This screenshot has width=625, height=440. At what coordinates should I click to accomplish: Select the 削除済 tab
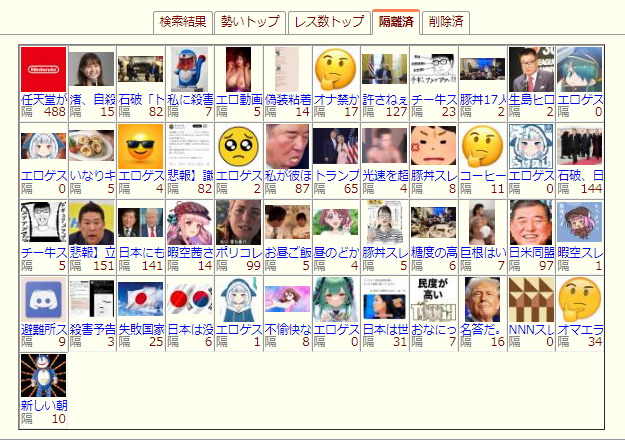445,22
